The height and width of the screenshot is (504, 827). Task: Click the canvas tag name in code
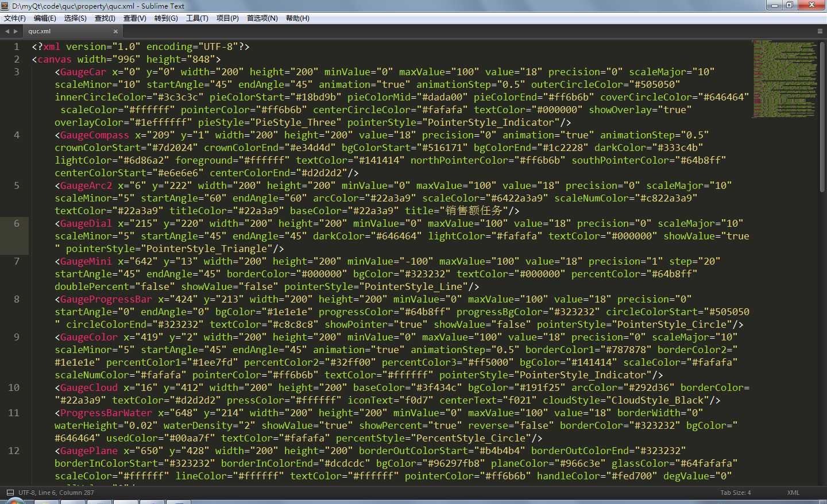pos(55,59)
